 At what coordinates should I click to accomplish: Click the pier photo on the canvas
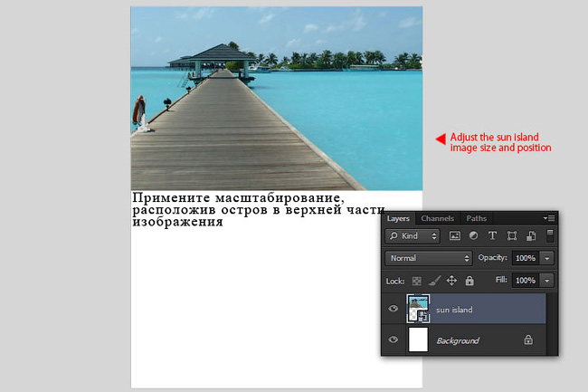coord(277,99)
